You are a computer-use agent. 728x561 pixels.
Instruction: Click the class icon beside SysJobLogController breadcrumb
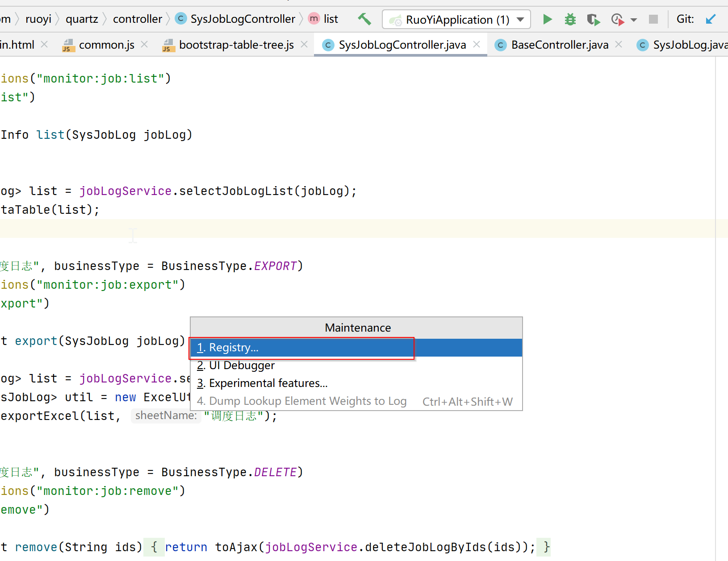click(181, 19)
